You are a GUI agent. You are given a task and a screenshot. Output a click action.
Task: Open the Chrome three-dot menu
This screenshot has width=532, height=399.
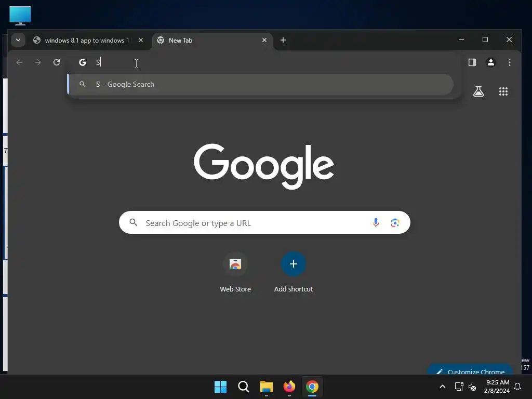point(509,62)
